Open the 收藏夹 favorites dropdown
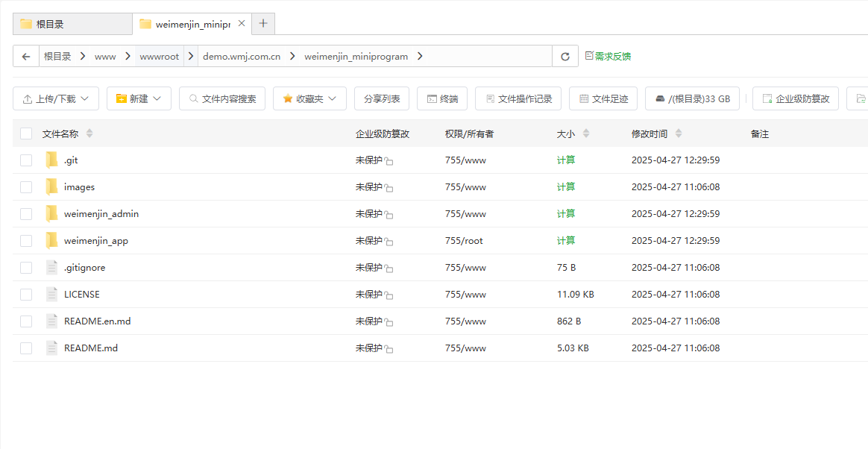The height and width of the screenshot is (449, 868). [x=310, y=98]
